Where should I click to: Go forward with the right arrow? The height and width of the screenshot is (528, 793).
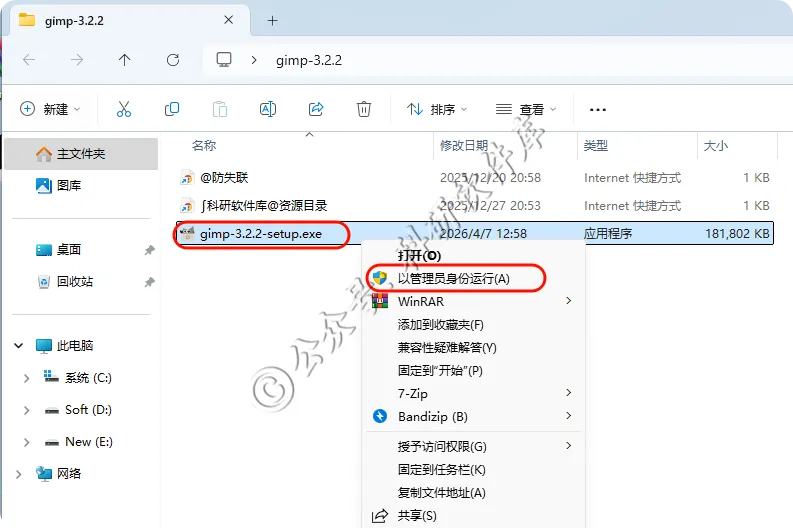coord(77,60)
